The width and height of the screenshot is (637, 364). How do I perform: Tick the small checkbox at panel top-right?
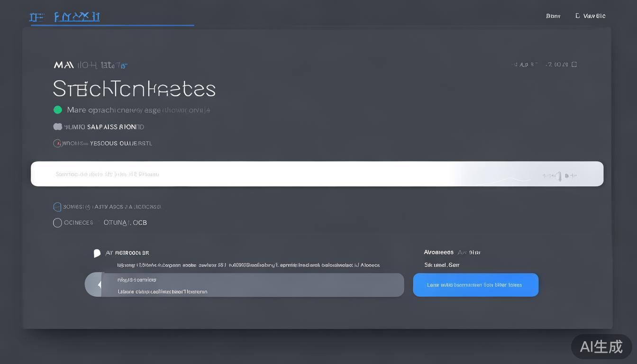(x=574, y=64)
